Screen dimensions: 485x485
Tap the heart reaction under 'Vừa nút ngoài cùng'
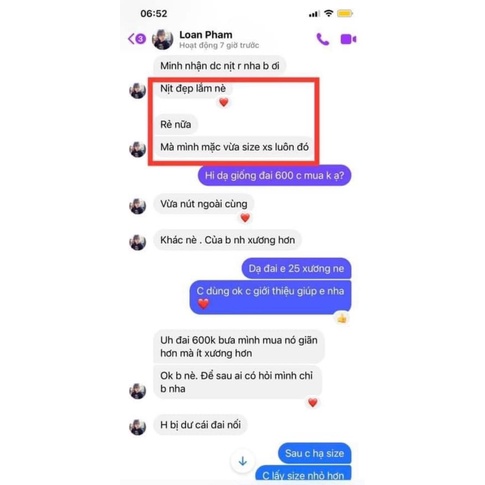(245, 218)
